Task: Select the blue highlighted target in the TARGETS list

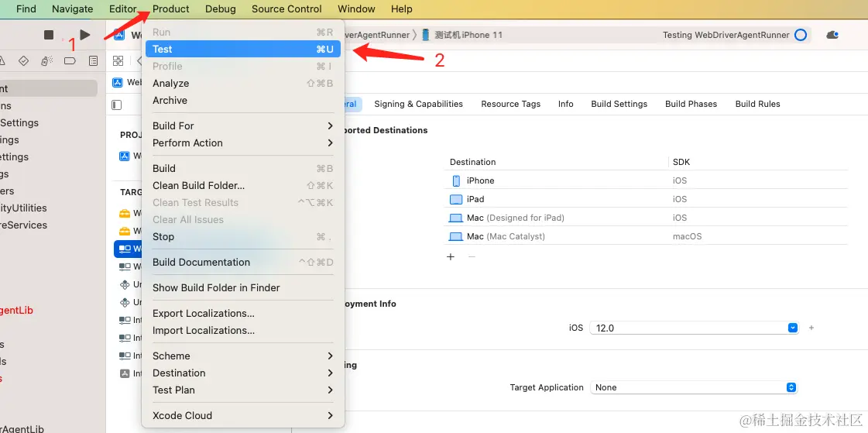Action: tap(129, 249)
